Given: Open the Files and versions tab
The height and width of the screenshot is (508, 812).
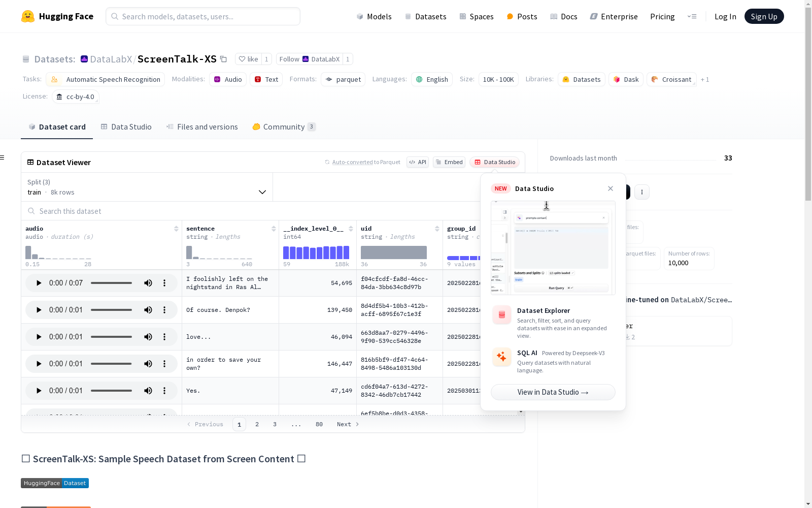Looking at the screenshot, I should coord(202,127).
